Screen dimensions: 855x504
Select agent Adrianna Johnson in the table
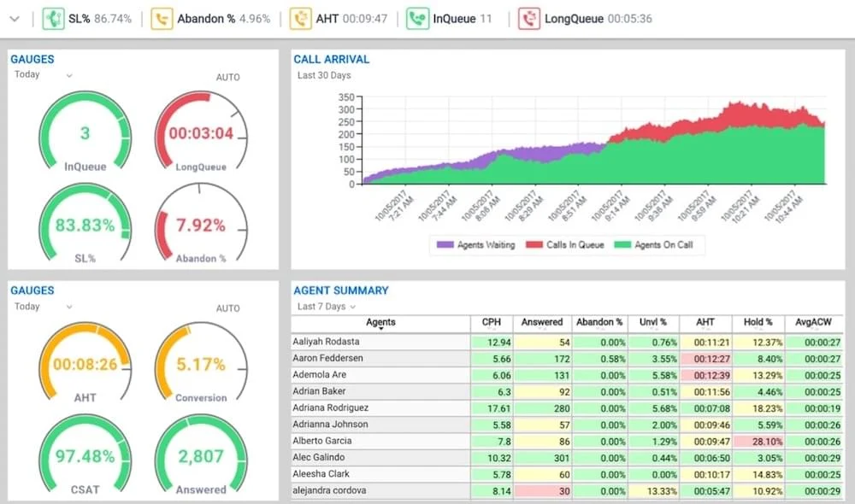tap(330, 424)
